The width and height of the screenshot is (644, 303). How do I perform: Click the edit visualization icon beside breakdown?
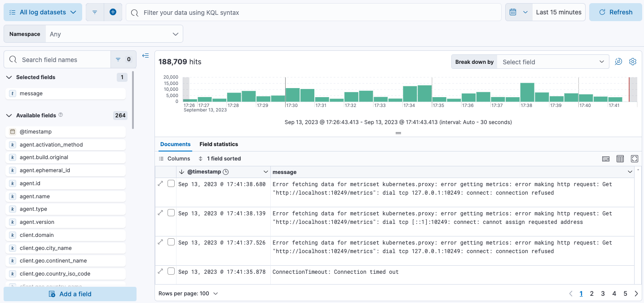click(618, 62)
